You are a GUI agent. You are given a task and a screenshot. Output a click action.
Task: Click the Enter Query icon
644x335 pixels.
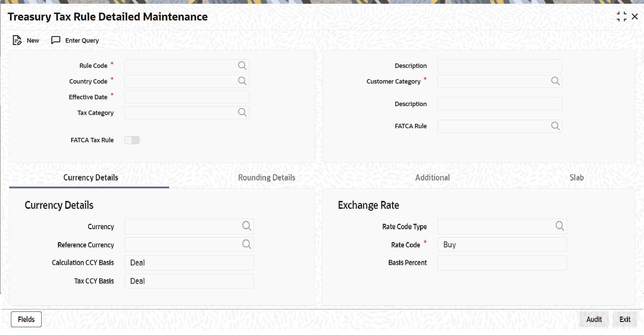click(56, 40)
